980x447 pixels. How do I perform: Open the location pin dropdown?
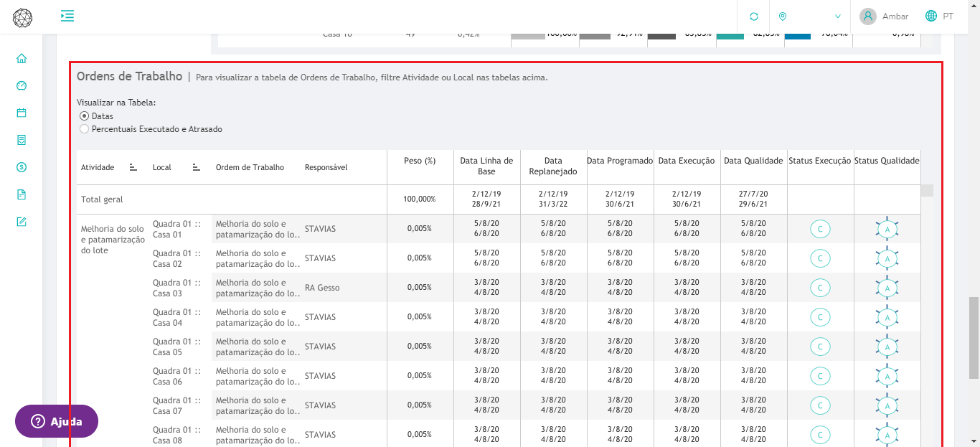(x=809, y=17)
